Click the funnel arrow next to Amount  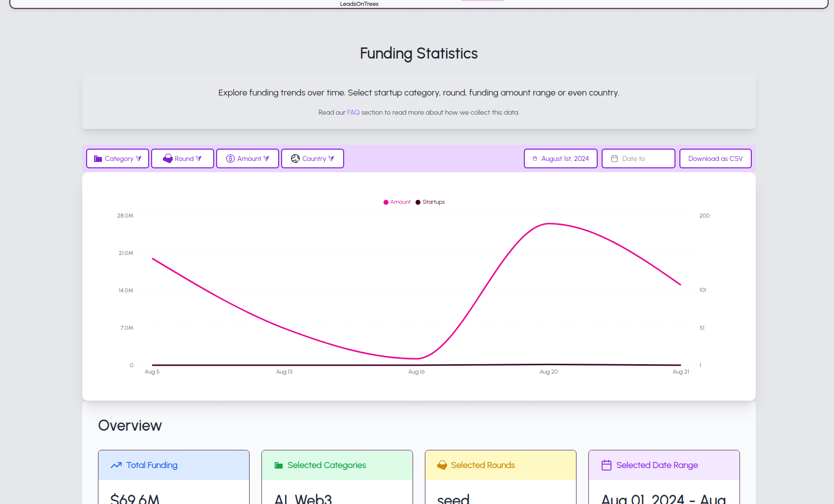tap(266, 158)
